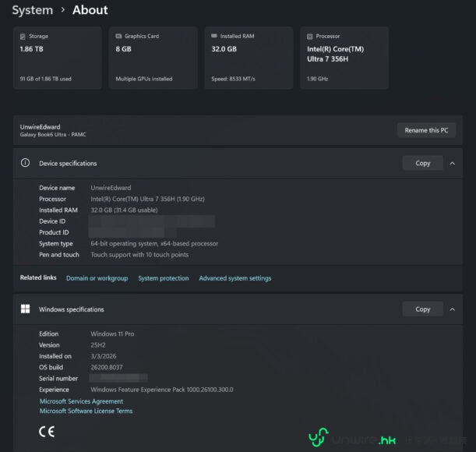Open the Storage 1.86 TB card
Image resolution: width=476 pixels, height=452 pixels.
pyautogui.click(x=58, y=58)
